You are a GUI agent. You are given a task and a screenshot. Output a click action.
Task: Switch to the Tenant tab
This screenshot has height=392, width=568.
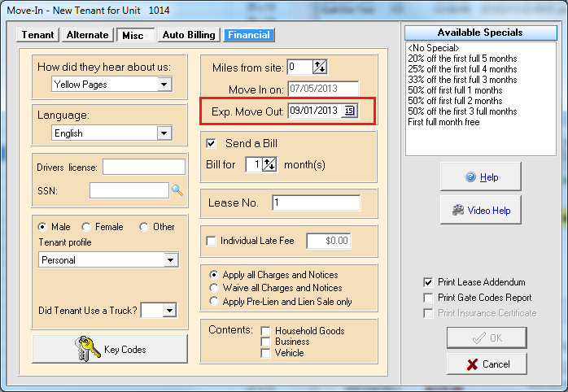(37, 35)
